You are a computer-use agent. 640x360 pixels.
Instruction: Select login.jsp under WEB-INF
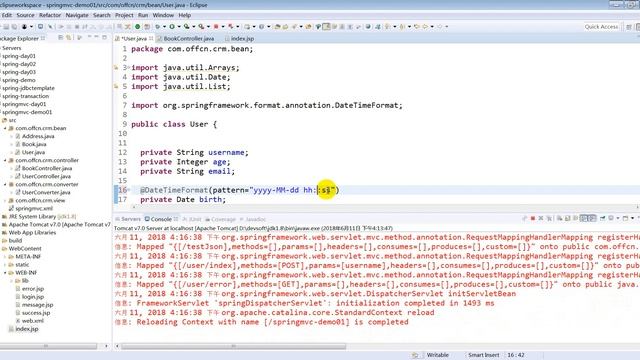pyautogui.click(x=33, y=297)
